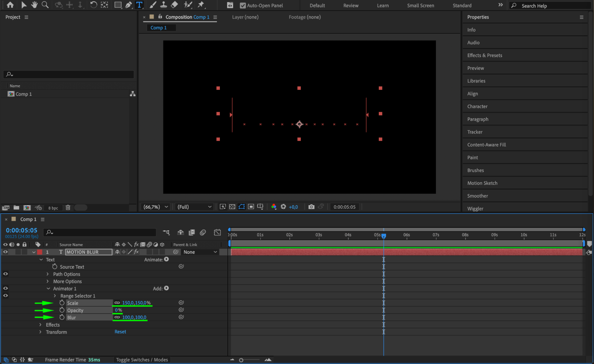The width and height of the screenshot is (594, 364).
Task: Open the Effects & Presets panel
Action: click(484, 56)
